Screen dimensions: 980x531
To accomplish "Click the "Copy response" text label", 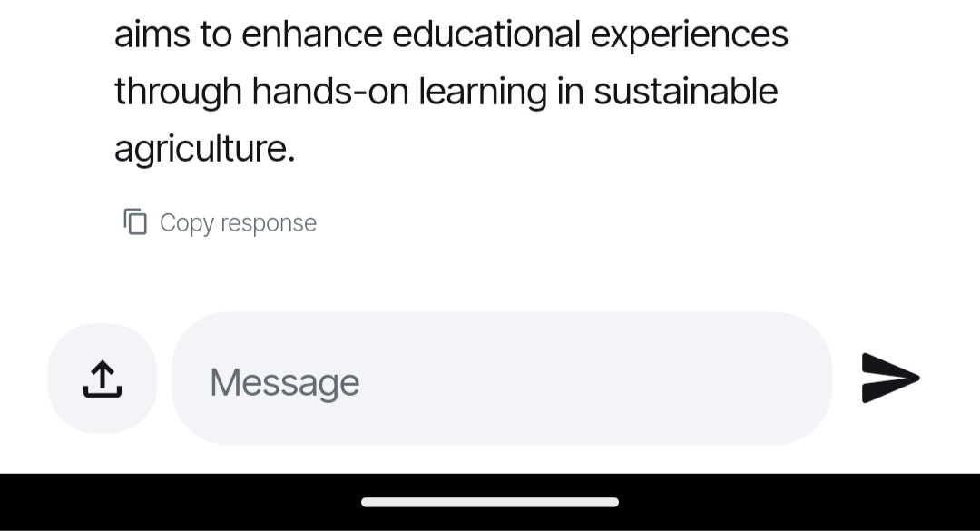I will tap(238, 222).
